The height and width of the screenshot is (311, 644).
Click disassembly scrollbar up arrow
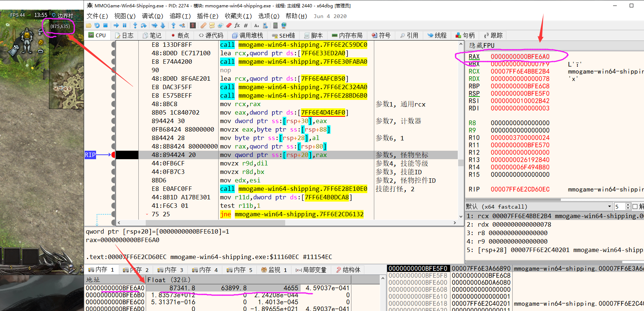coord(461,44)
